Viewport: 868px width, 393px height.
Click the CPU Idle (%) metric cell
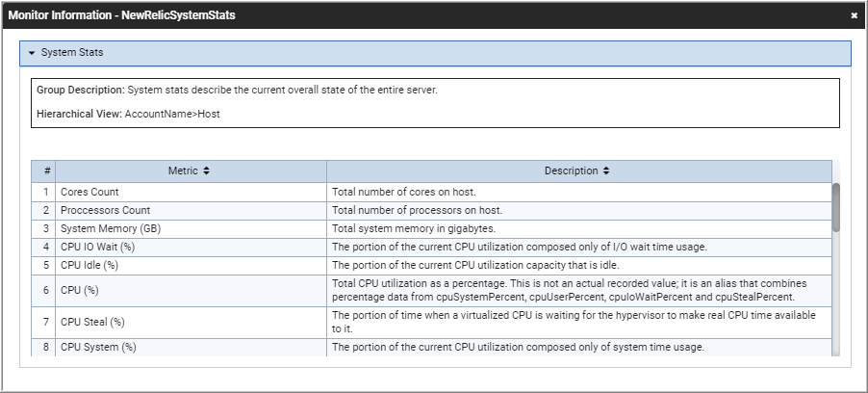tap(191, 265)
